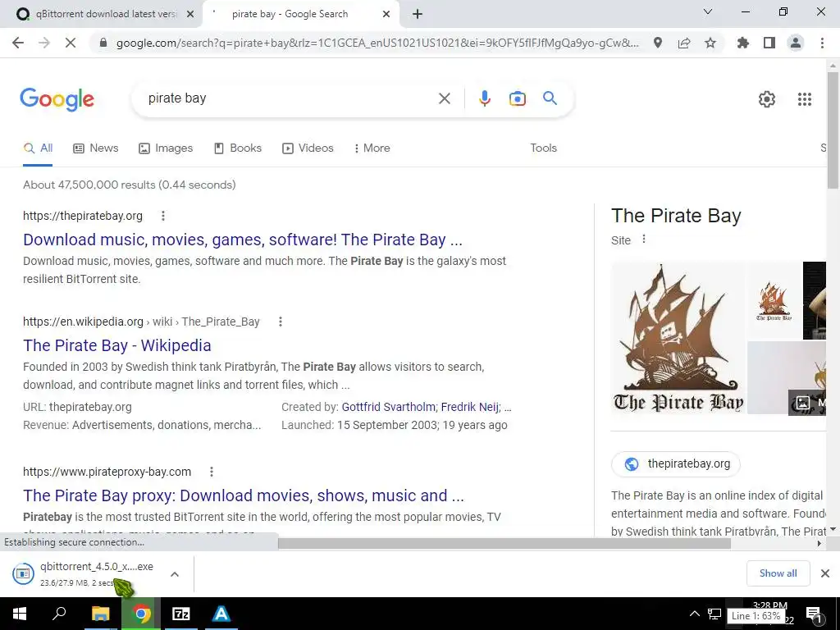Open File Explorer from the taskbar

(100, 614)
